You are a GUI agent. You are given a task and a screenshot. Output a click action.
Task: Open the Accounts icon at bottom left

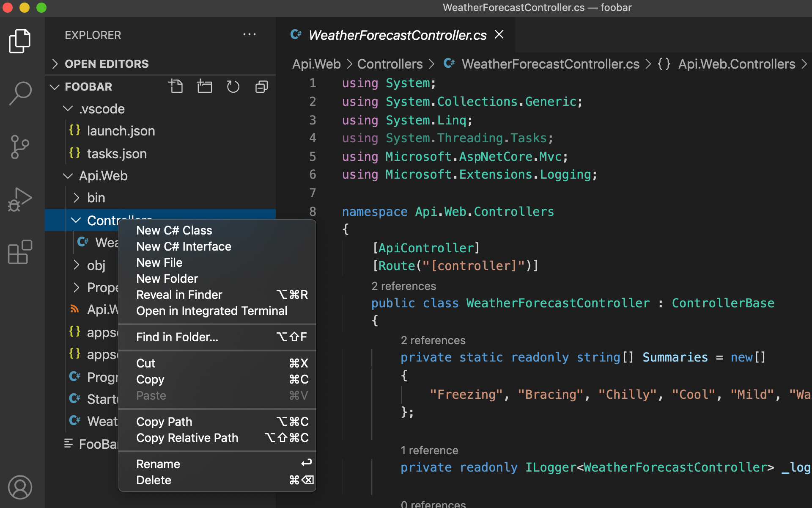20,487
